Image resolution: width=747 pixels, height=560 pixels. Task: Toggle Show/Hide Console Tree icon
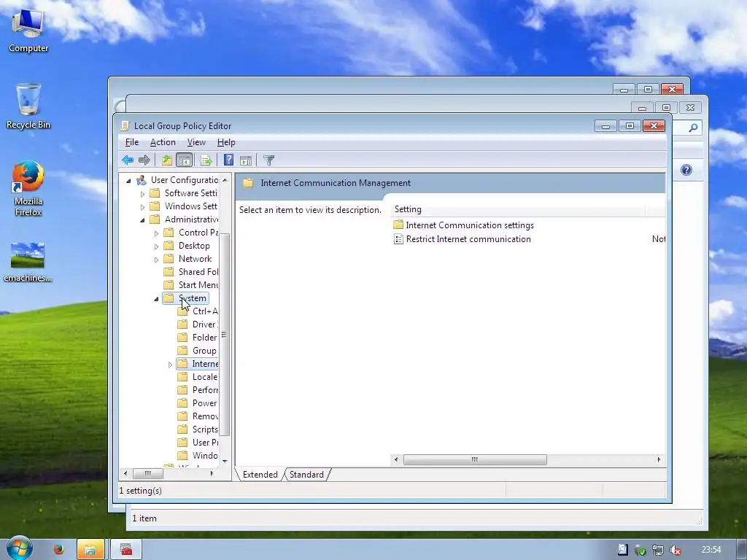coord(184,160)
